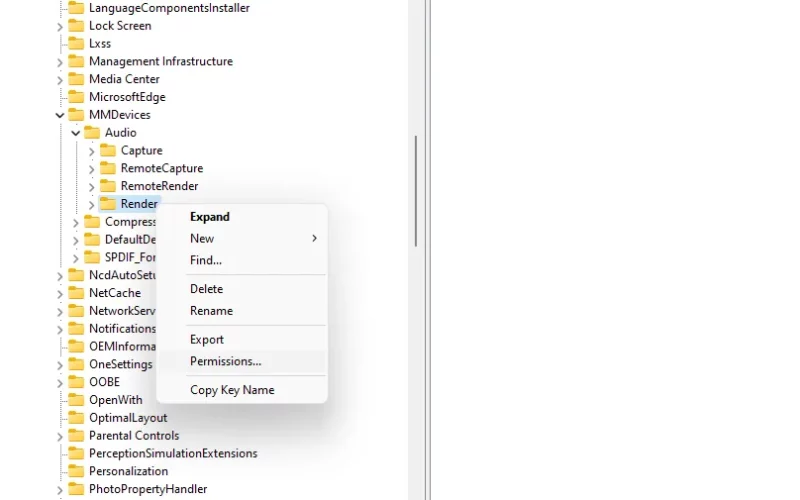The height and width of the screenshot is (500, 800).
Task: Click the Lock Screen folder icon
Action: click(x=76, y=25)
